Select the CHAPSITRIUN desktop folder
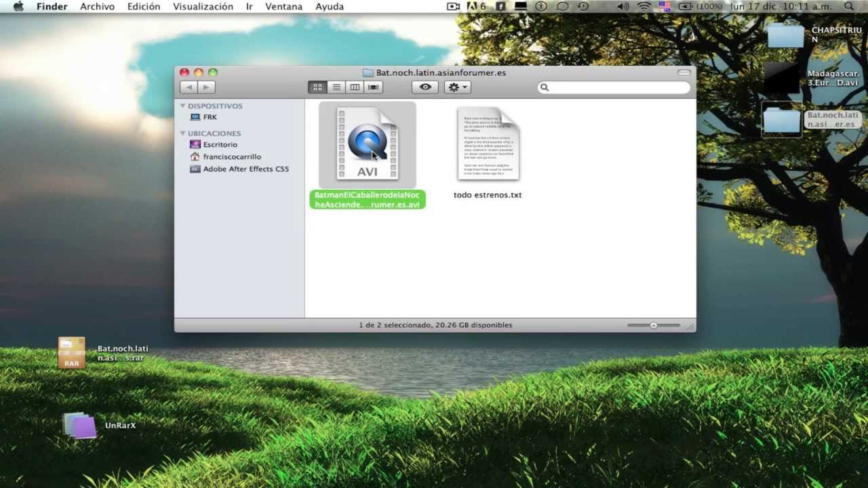This screenshot has height=488, width=868. [785, 34]
